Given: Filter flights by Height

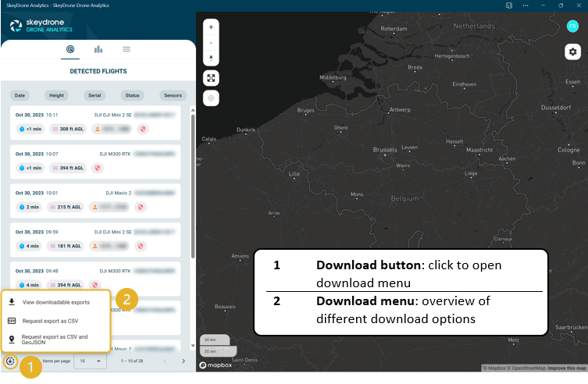Looking at the screenshot, I should pyautogui.click(x=57, y=95).
